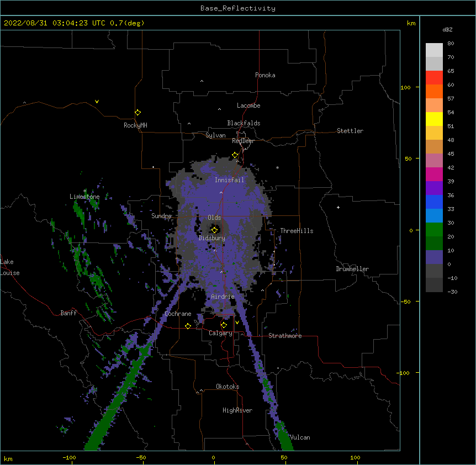Image resolution: width=476 pixels, height=465 pixels.
Task: Click the -50 km tick on horizontal axis
Action: tap(141, 457)
